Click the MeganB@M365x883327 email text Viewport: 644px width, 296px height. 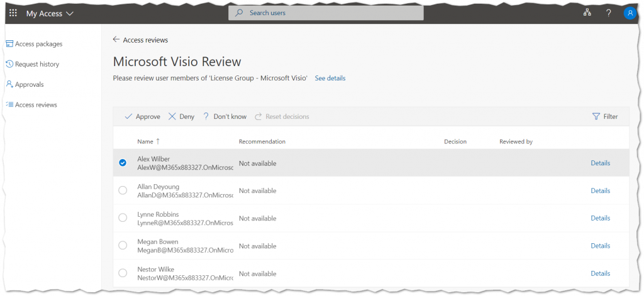tap(186, 250)
